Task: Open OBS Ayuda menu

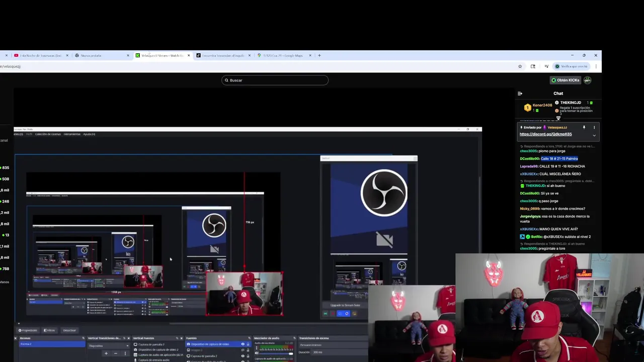Action: 89,134
